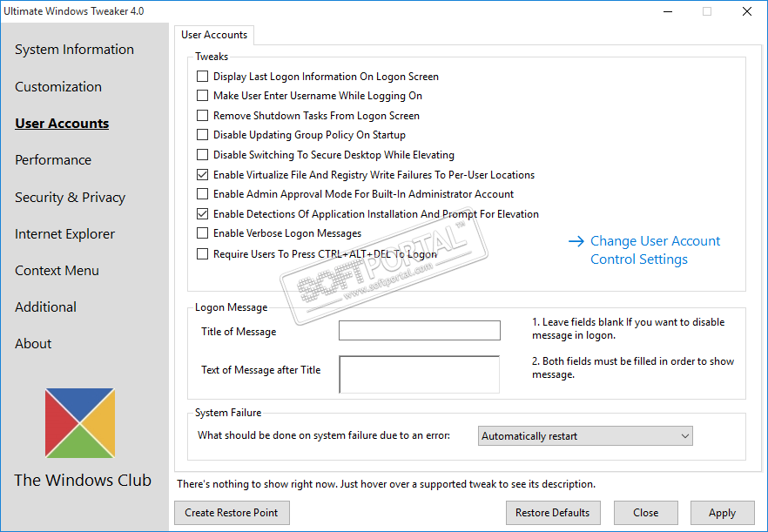Screen dimensions: 768x532
Task: Click The Windows Club colorful logo
Action: click(80, 423)
